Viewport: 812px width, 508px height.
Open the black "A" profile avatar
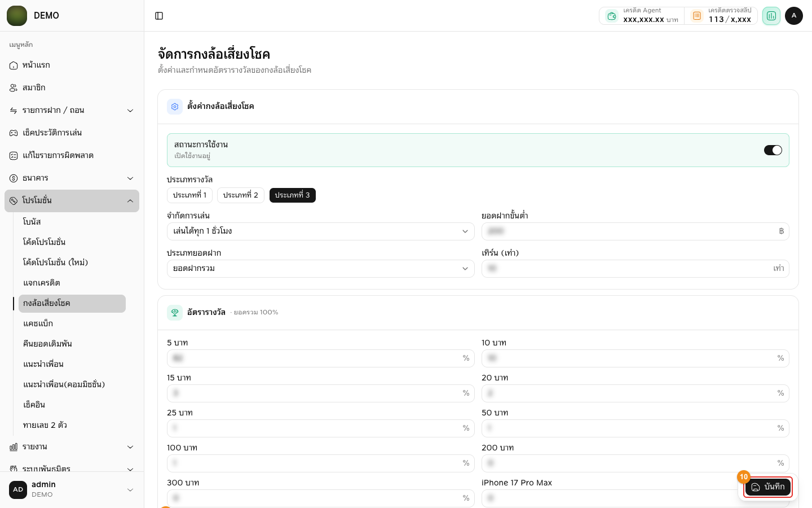[794, 16]
